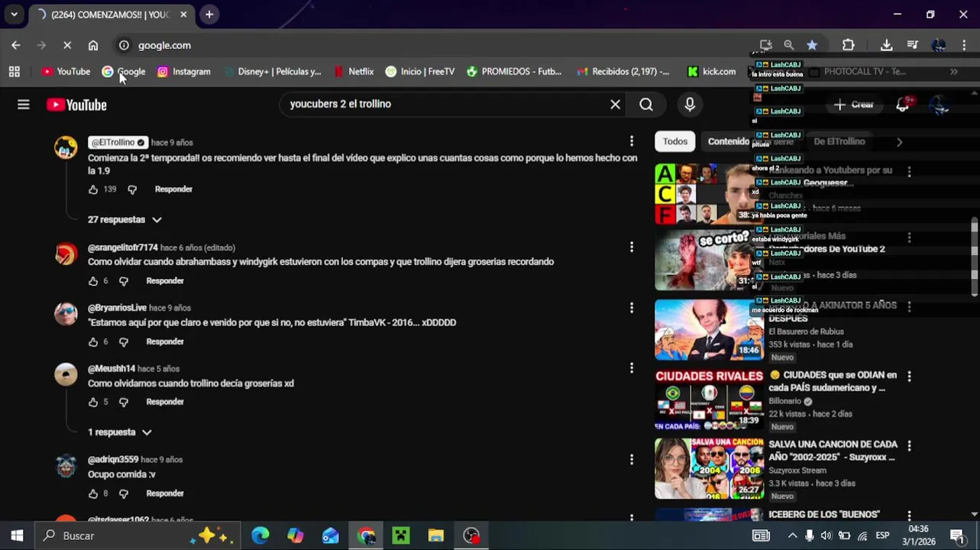
Task: Open the @ElTrollino channel link
Action: 118,142
